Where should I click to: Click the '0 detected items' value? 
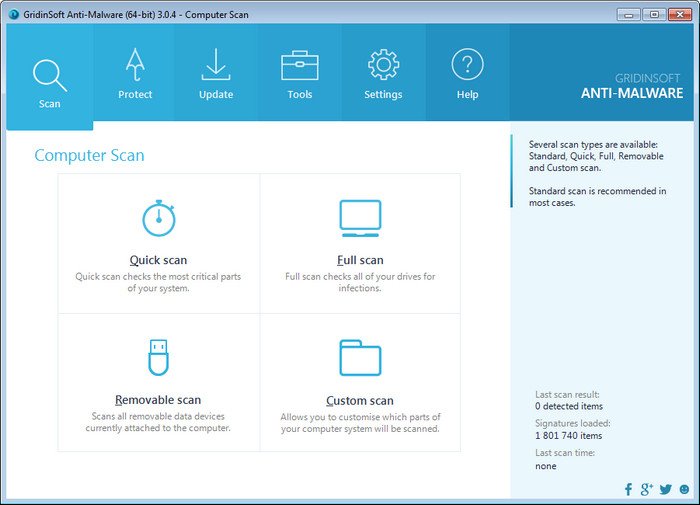tap(569, 406)
